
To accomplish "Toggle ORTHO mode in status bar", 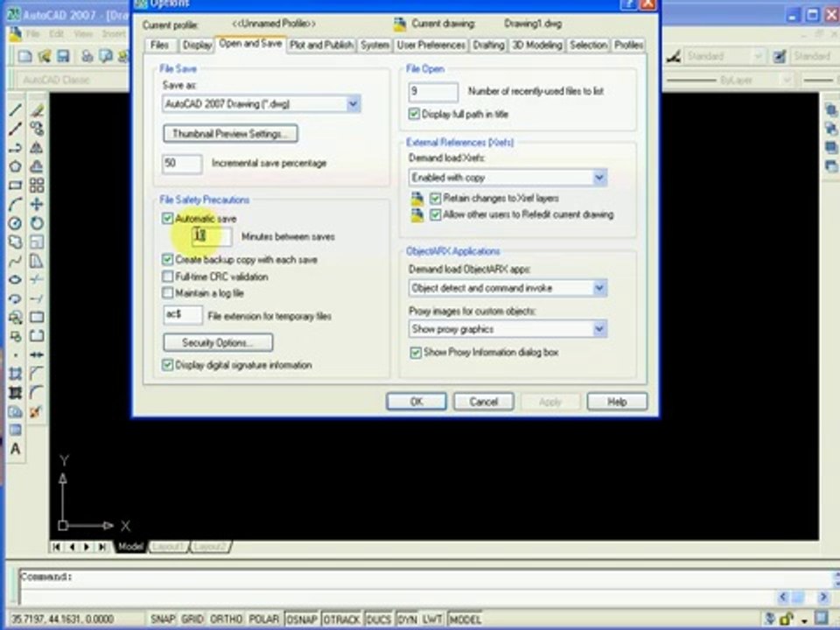I will (x=226, y=619).
